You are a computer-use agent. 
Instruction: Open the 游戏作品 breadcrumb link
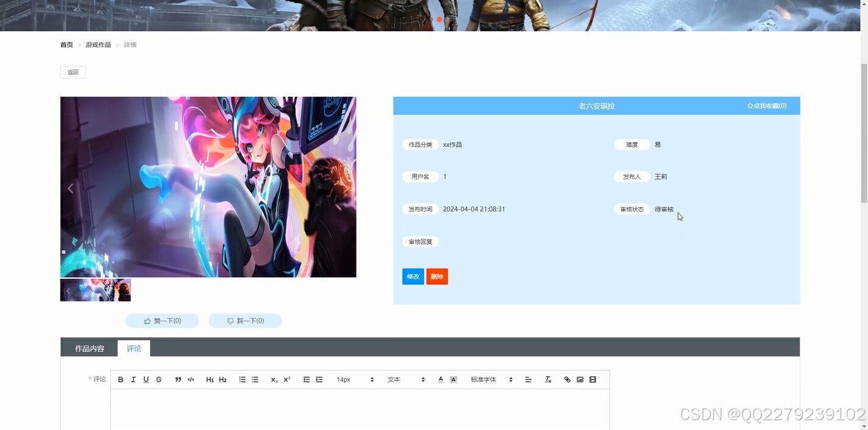pyautogui.click(x=98, y=44)
